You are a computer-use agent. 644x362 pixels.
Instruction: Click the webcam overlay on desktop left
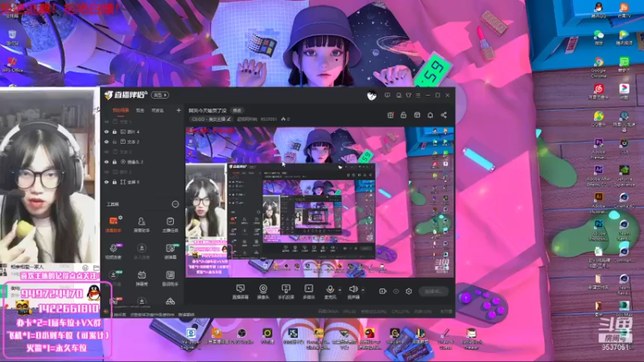[x=48, y=175]
